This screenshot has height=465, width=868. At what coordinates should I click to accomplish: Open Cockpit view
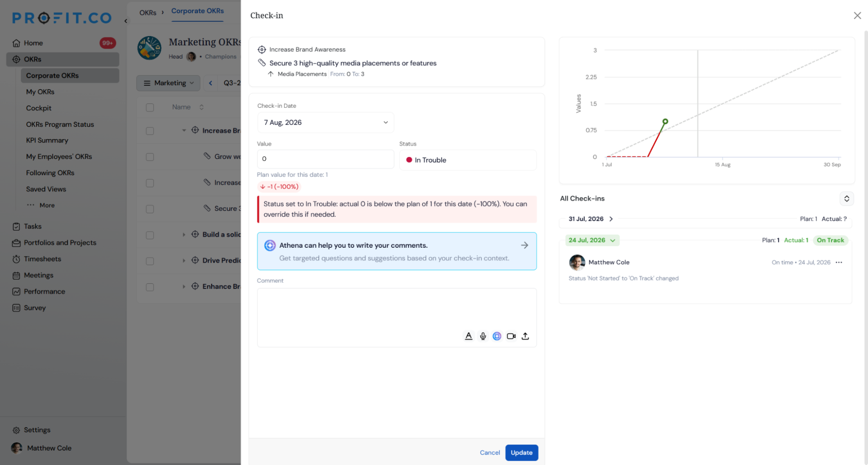tap(39, 108)
